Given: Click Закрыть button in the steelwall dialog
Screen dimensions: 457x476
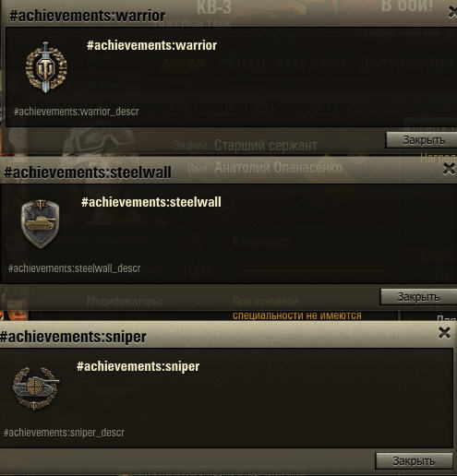Looking at the screenshot, I should click(418, 297).
